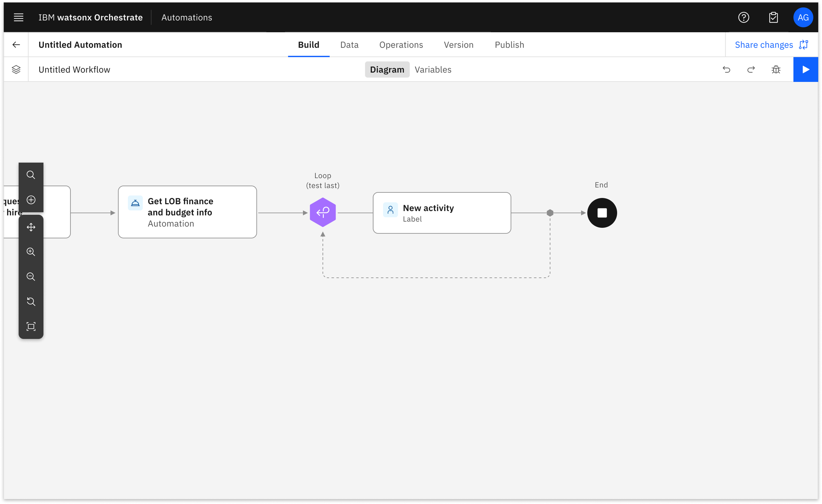
Task: Click the back arrow button
Action: 16,45
